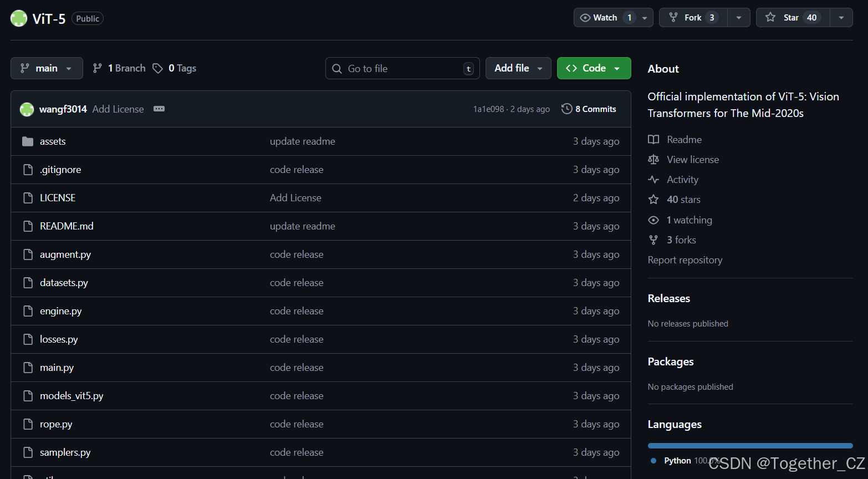Click 'update readme' commit on assets row

(x=303, y=141)
